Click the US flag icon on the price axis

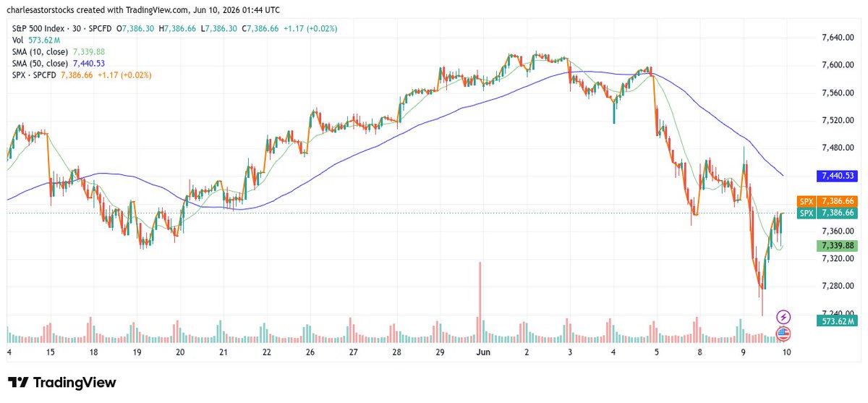pos(783,334)
